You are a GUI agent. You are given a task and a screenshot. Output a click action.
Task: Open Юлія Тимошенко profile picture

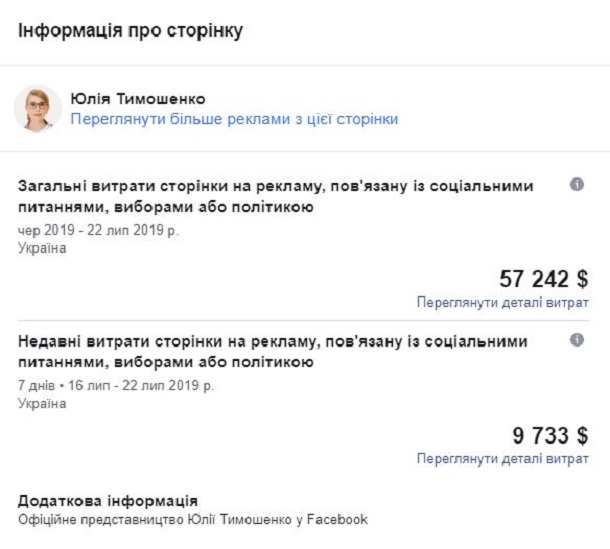pos(37,109)
